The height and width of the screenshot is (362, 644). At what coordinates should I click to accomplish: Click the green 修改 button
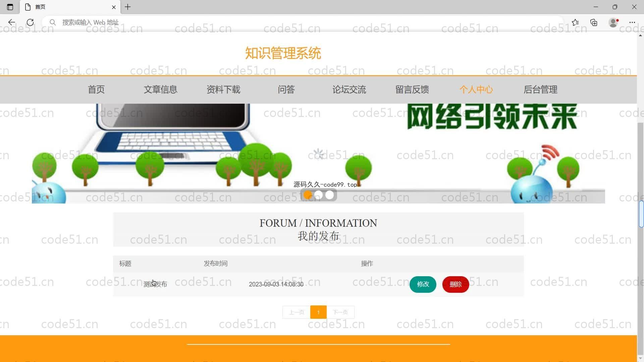(423, 284)
